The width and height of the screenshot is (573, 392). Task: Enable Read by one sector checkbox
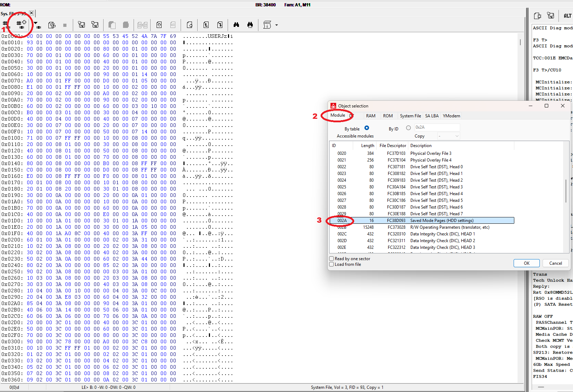point(332,258)
